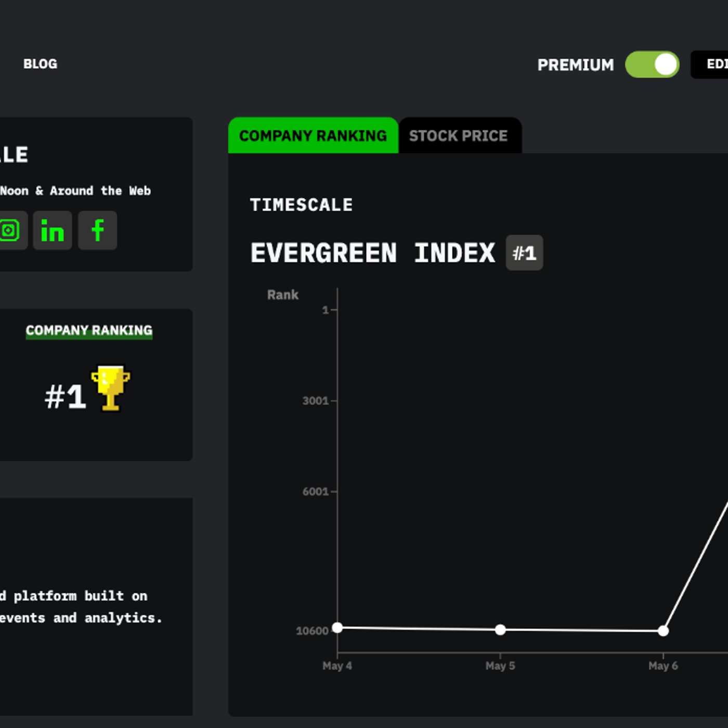Screen dimensions: 728x728
Task: Open the LinkedIn social icon
Action: coord(53,230)
